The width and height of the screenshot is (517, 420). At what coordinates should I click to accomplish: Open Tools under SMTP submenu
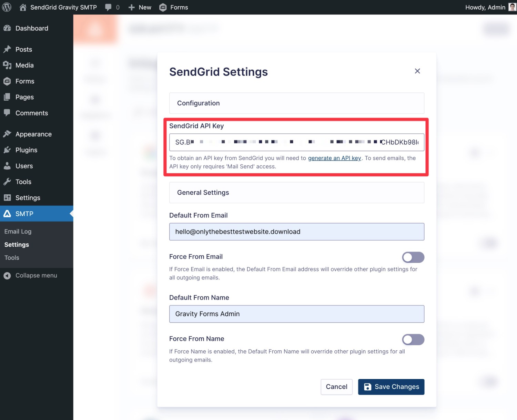(x=12, y=258)
